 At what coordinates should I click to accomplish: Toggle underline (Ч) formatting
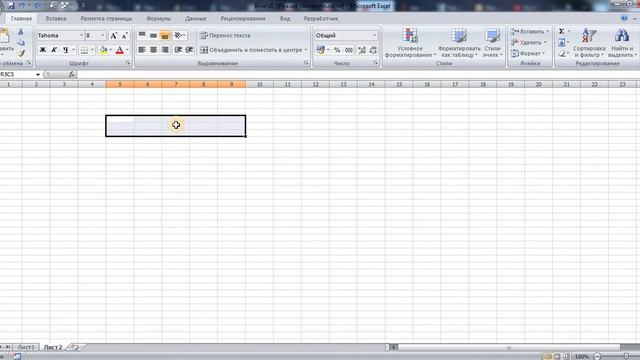coord(65,50)
